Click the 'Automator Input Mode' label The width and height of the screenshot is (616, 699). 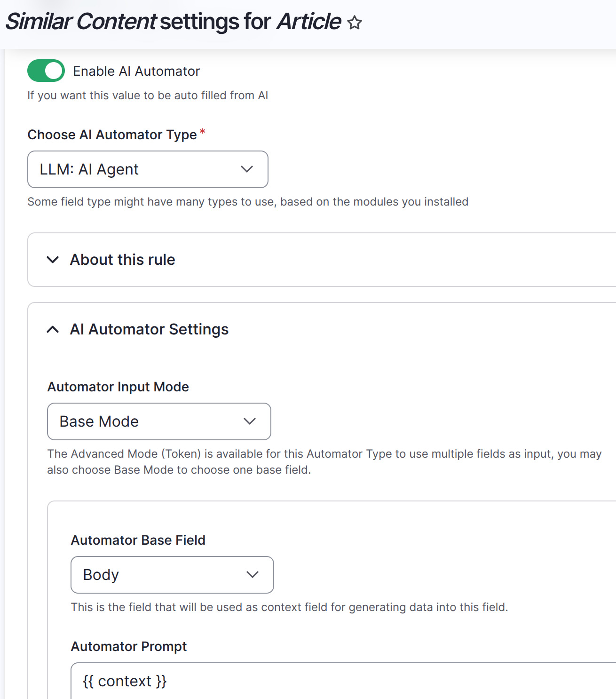point(118,387)
